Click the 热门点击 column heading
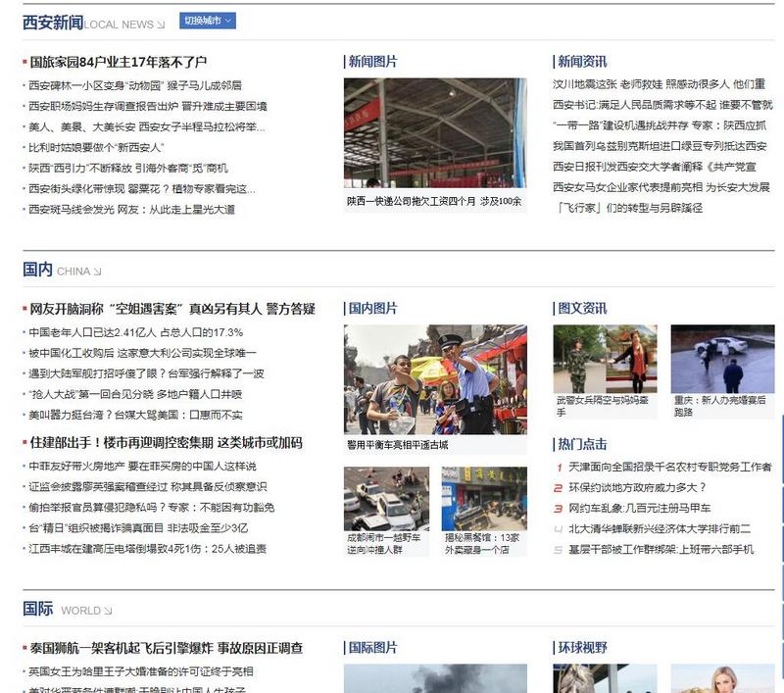784x693 pixels. pos(582,444)
